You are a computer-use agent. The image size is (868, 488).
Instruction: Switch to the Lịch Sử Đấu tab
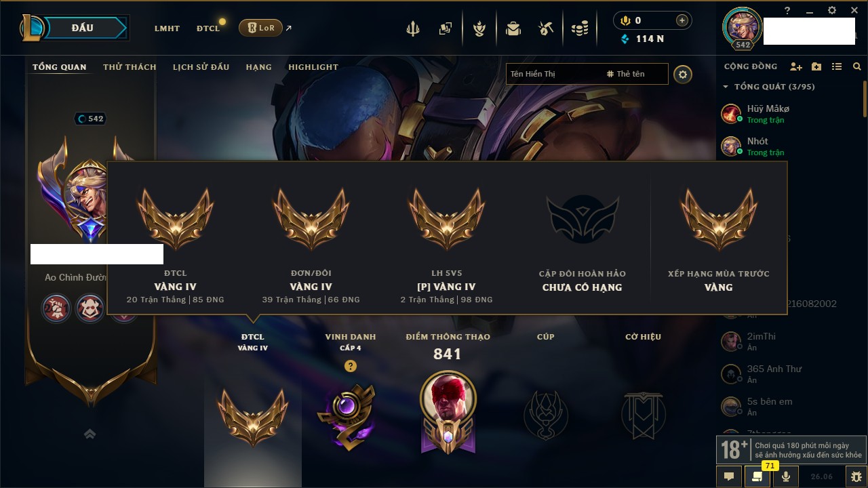201,67
